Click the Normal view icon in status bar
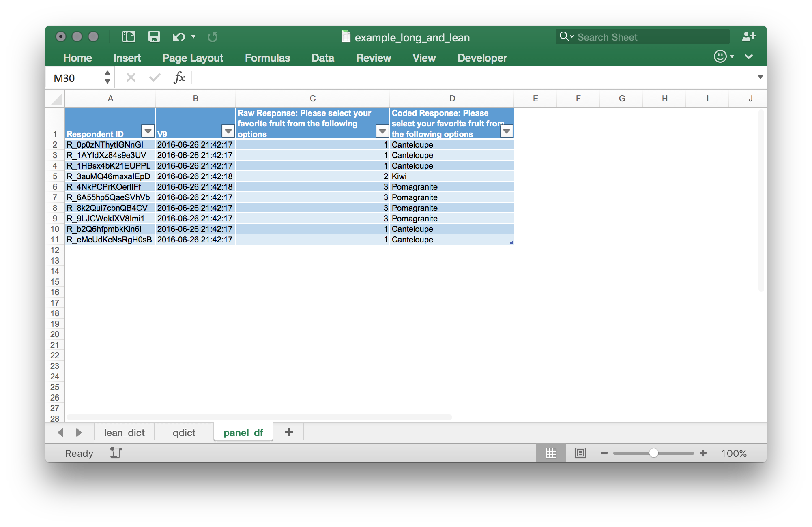 [551, 453]
